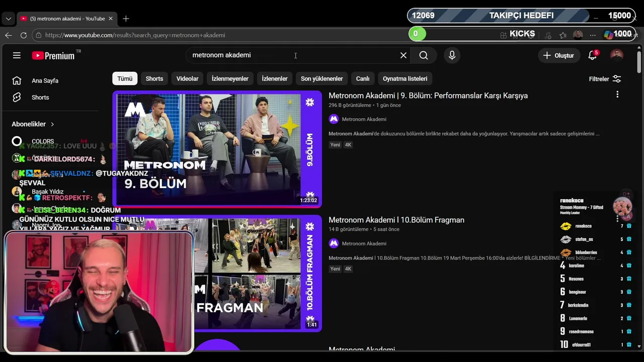Clear the search box with the X
Viewport: 644px width, 362px height.
tap(403, 55)
